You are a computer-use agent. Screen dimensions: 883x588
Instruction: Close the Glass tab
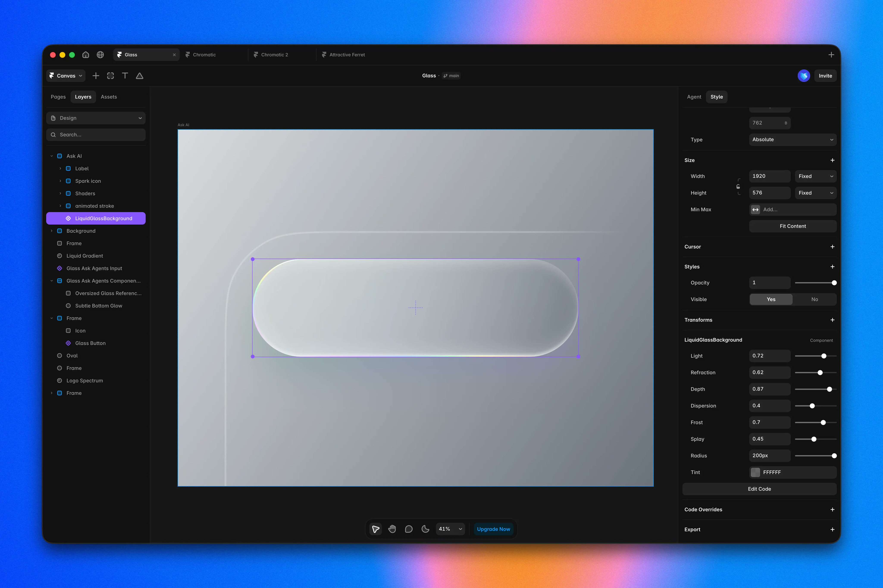point(174,55)
